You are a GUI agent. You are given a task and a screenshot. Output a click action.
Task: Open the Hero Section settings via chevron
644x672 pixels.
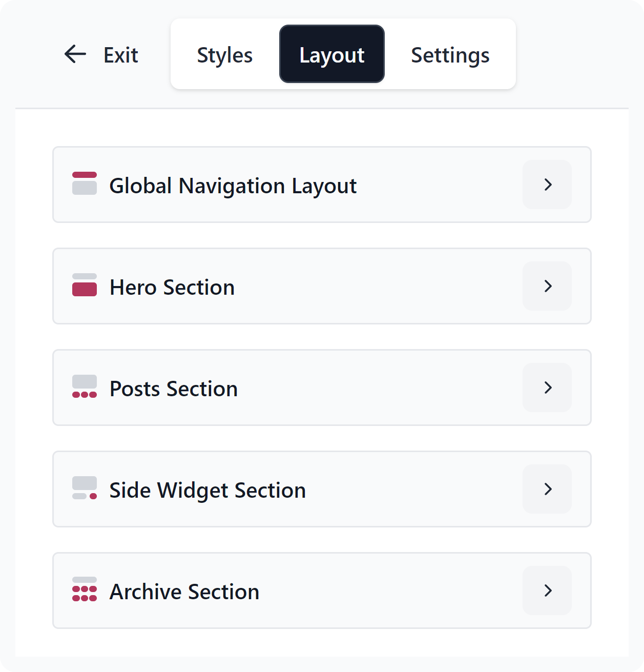click(547, 286)
